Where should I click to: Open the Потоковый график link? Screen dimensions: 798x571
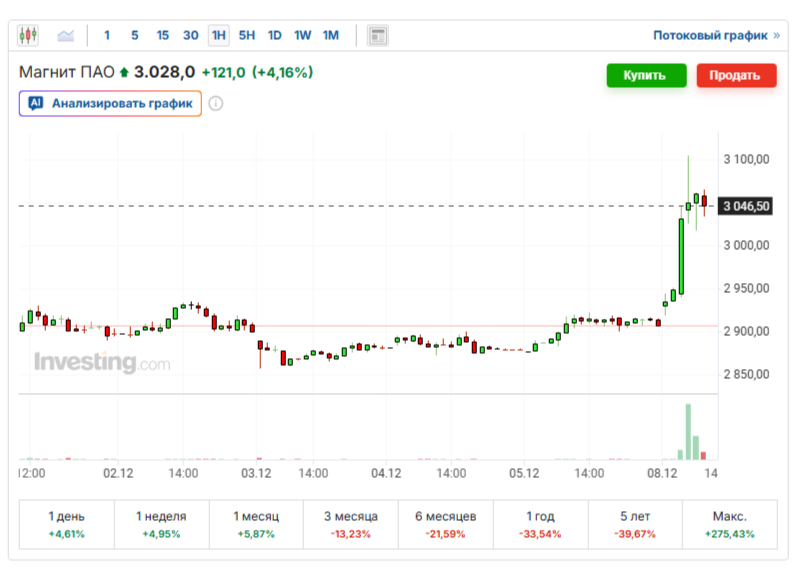point(716,35)
